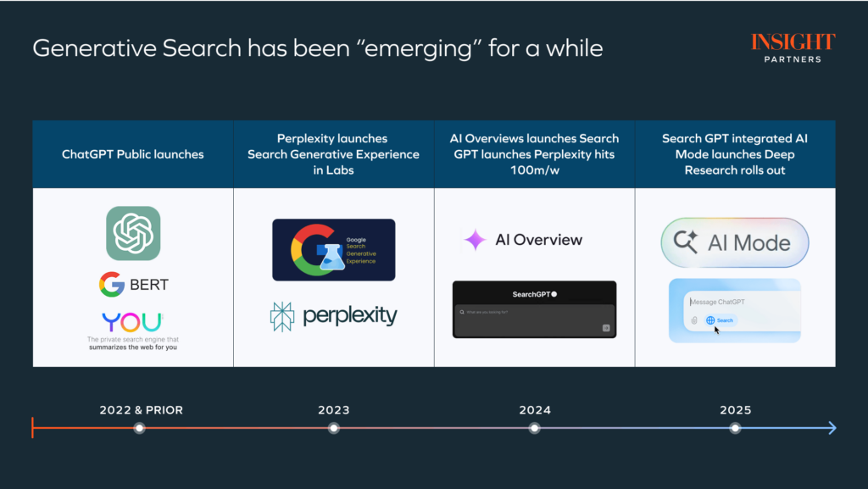Screen dimensions: 868x489
Task: Click the AI Overview sparkle icon
Action: click(x=475, y=240)
